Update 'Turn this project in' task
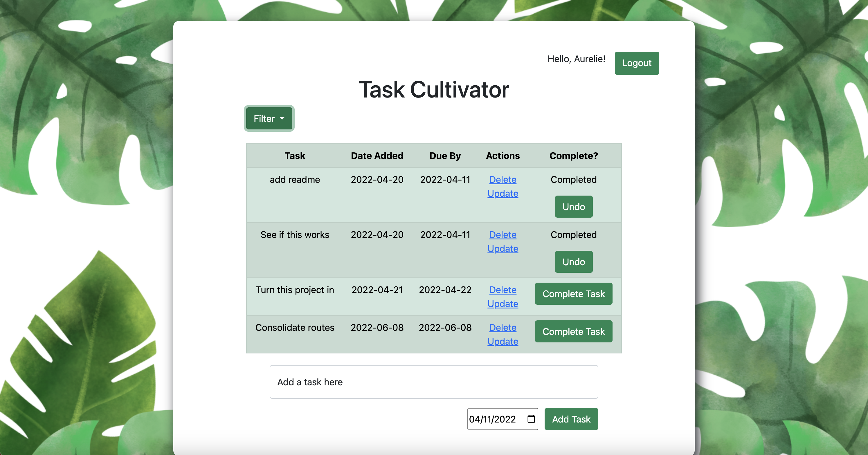 pyautogui.click(x=503, y=304)
